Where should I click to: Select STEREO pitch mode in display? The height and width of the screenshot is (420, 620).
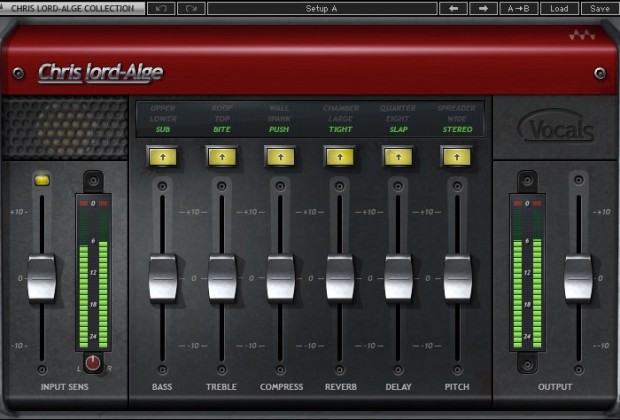point(457,129)
